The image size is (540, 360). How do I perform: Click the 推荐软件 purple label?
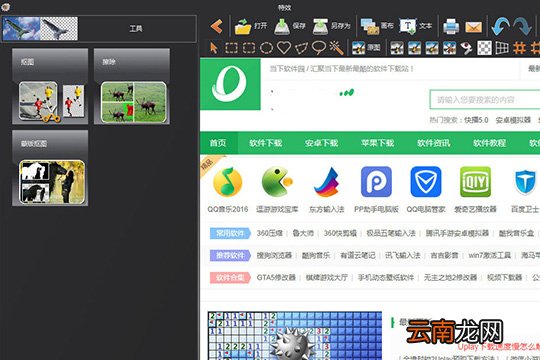(230, 255)
